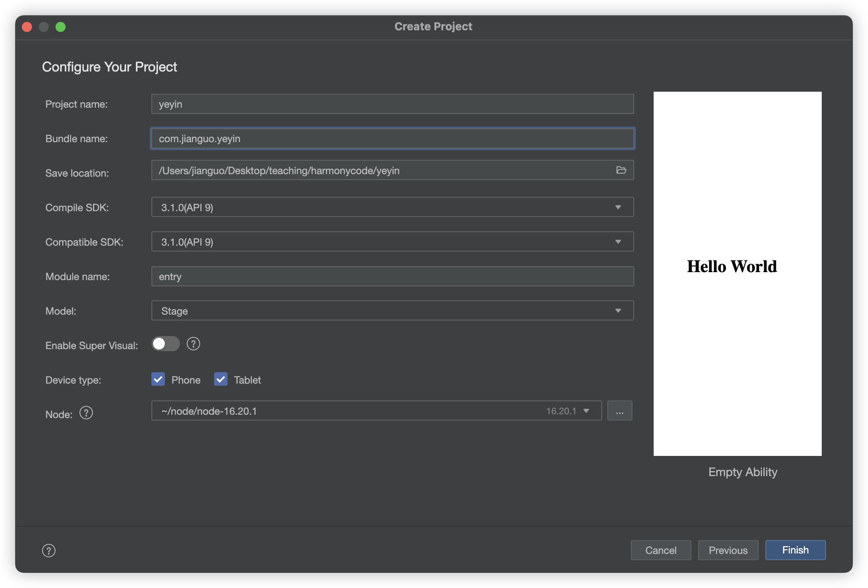
Task: Click the Previous navigation button
Action: click(x=728, y=550)
